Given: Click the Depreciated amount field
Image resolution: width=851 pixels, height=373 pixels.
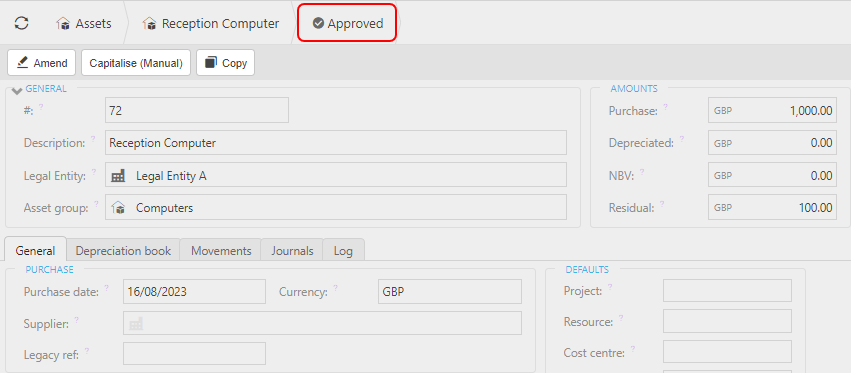Looking at the screenshot, I should [x=772, y=143].
